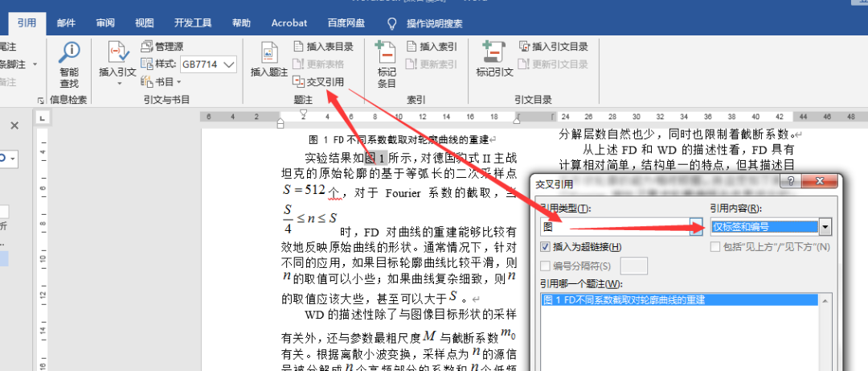Switch to the 引用 references tab
868x371 pixels.
(26, 23)
